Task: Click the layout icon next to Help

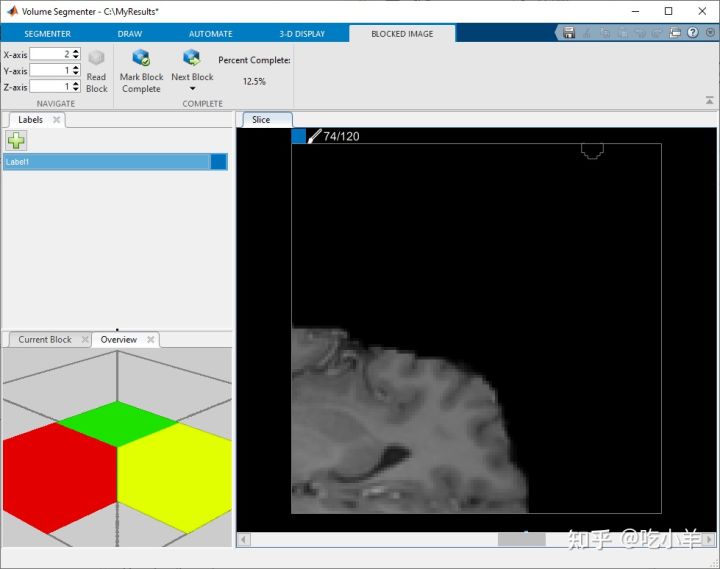Action: 676,33
